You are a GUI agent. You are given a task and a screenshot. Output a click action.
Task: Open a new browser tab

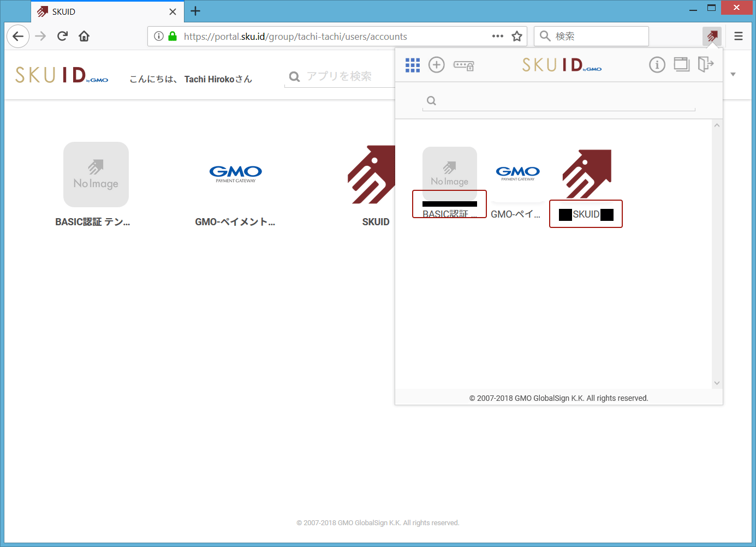pyautogui.click(x=195, y=11)
